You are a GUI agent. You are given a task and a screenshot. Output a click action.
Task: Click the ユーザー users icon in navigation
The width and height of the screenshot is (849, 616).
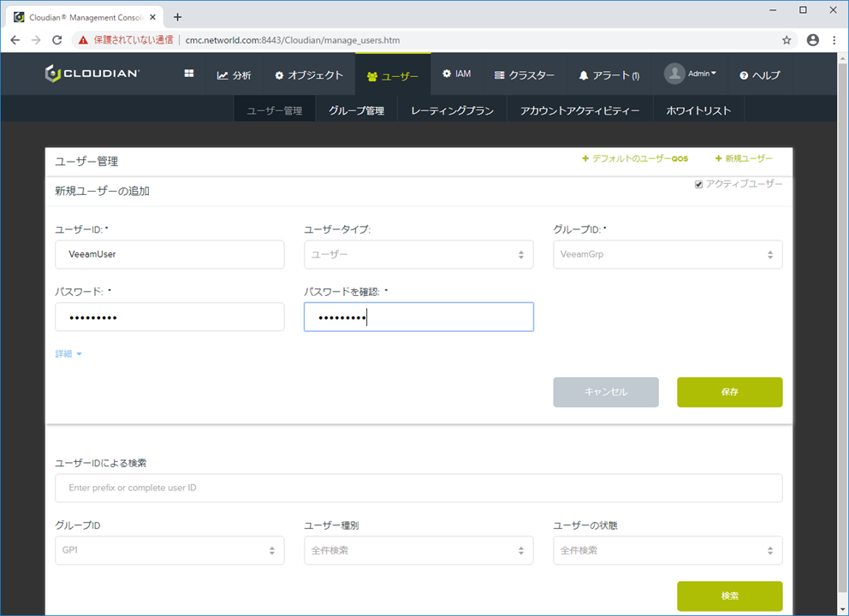(371, 74)
